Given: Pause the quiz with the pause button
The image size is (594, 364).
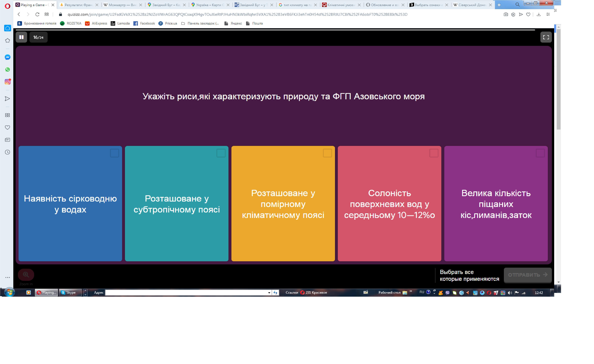Looking at the screenshot, I should (x=21, y=37).
